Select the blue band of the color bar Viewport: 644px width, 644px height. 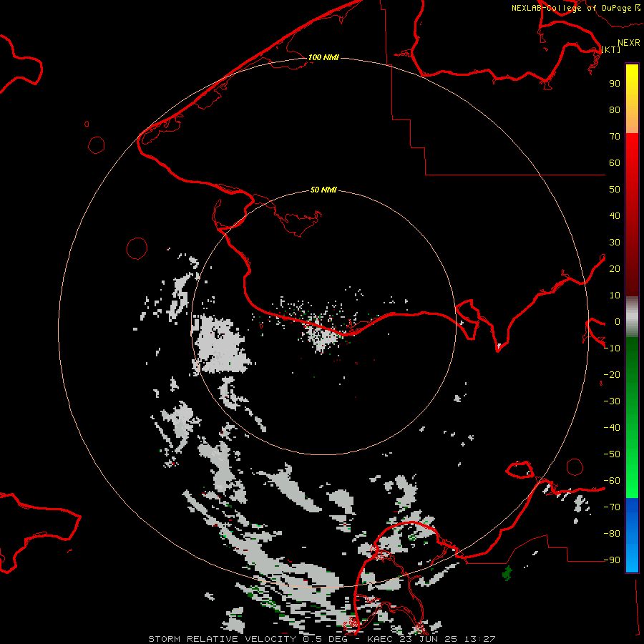632,535
